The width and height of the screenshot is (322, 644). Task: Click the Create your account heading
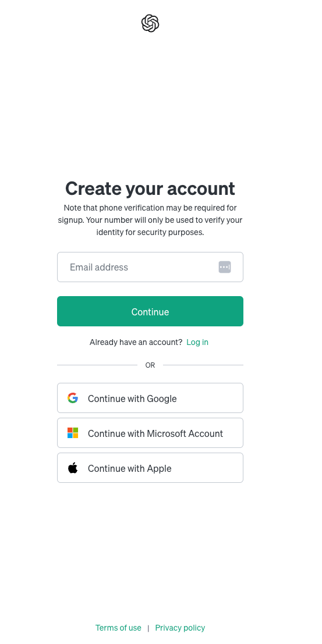150,188
